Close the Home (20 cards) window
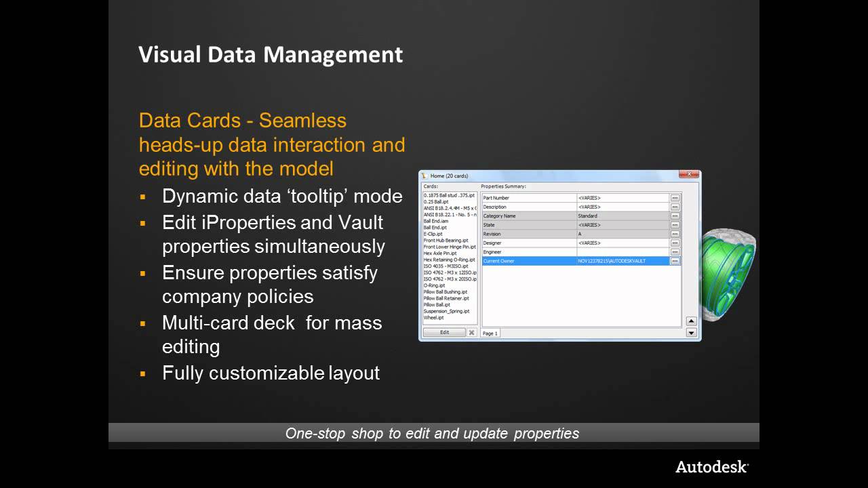This screenshot has height=488, width=868. click(x=688, y=175)
